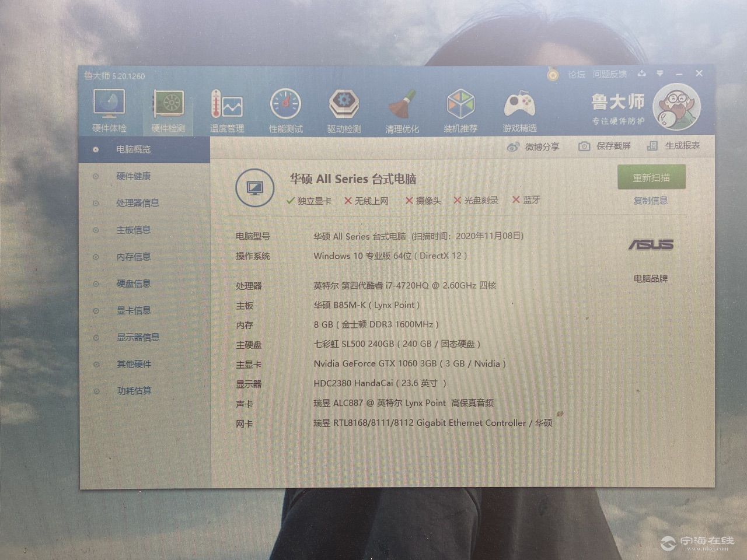747x560 pixels.
Task: Click the 瑞昱 ALC887 sound card value
Action: pyautogui.click(x=404, y=403)
